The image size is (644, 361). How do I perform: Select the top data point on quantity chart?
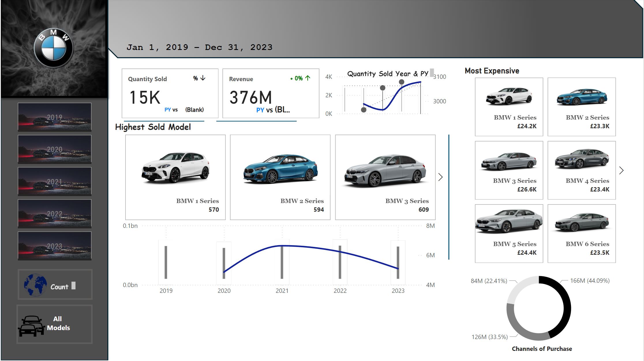(x=401, y=82)
